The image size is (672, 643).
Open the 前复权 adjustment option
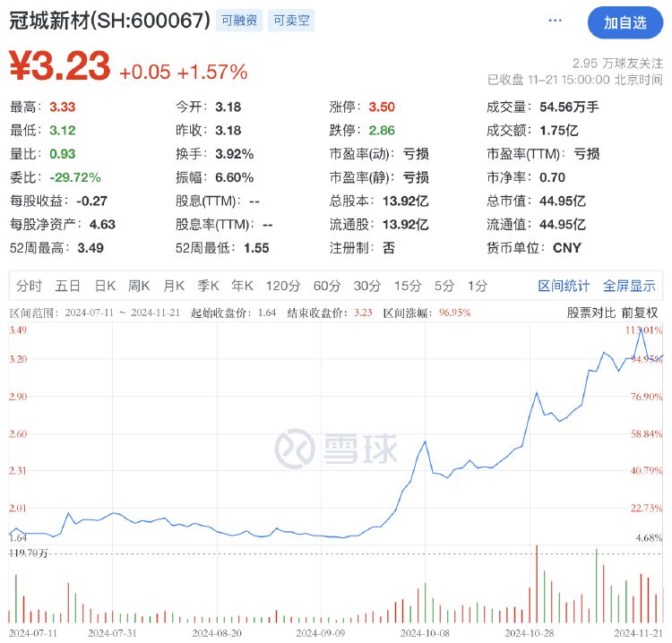click(x=640, y=313)
